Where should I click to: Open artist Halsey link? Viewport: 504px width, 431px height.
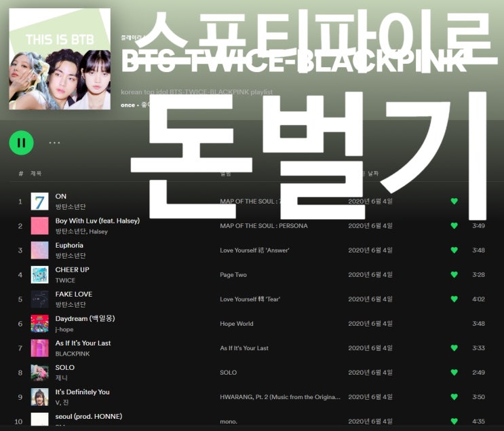[x=98, y=231]
